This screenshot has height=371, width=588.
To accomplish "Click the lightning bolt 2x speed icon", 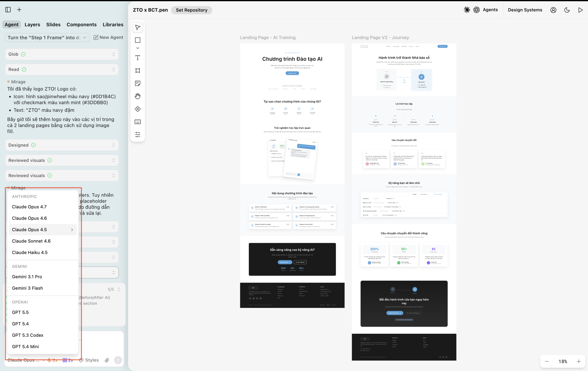I will (52, 360).
